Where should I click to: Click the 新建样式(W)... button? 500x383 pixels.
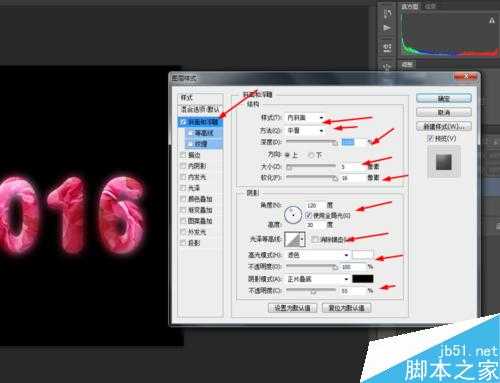444,126
